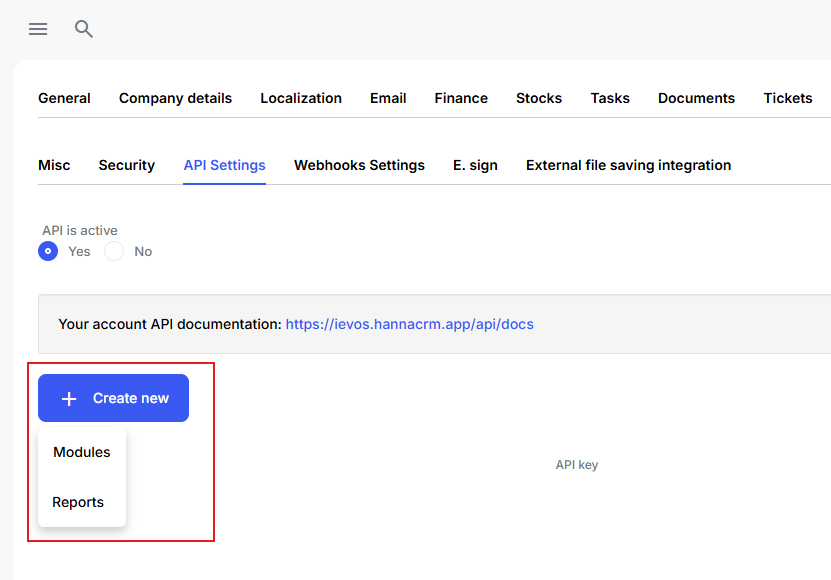This screenshot has height=580, width=831.
Task: Select the Finance tab
Action: tap(461, 98)
